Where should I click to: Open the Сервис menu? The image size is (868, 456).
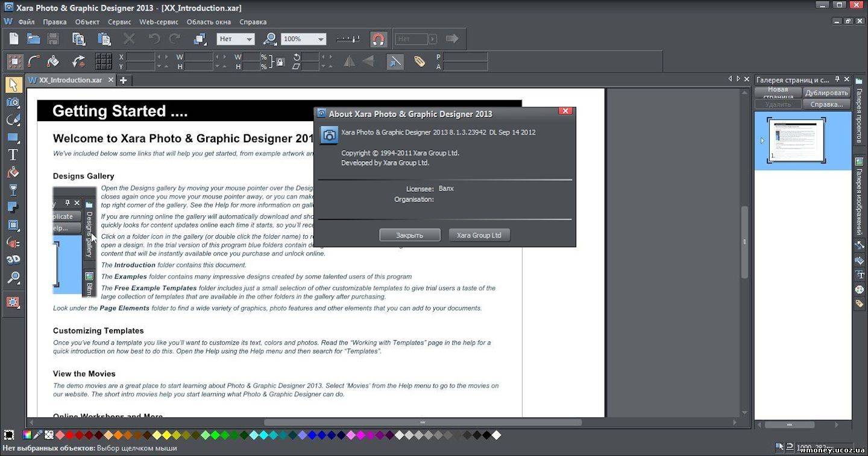coord(119,22)
